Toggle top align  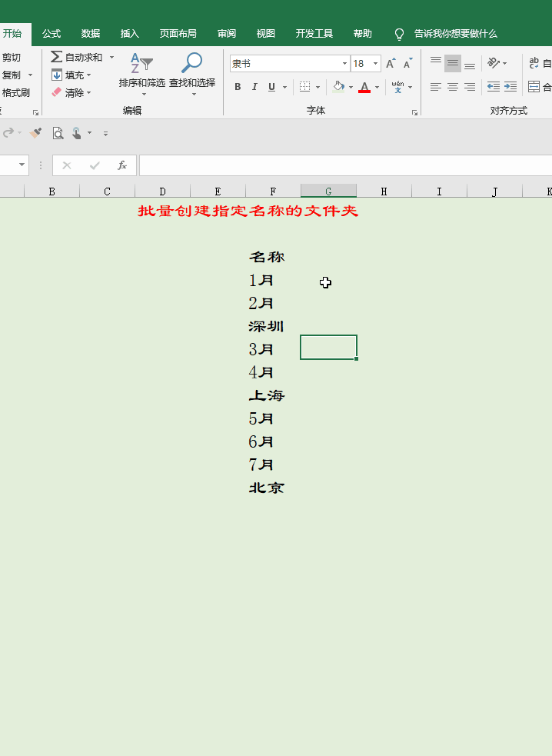436,63
